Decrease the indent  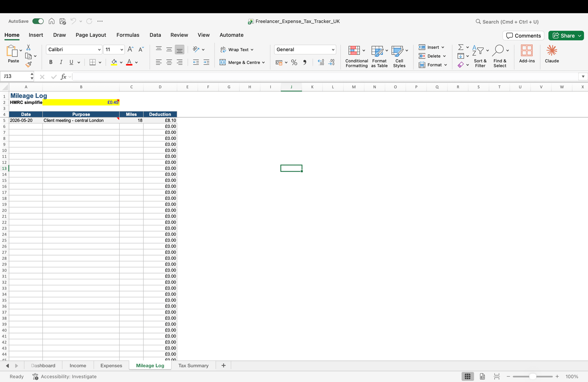(196, 62)
